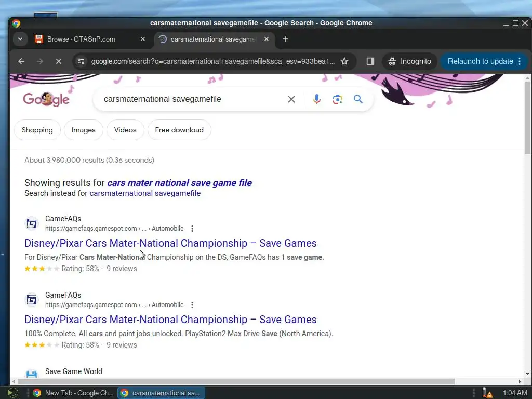Clear the search query with X
This screenshot has width=532, height=399.
point(291,99)
